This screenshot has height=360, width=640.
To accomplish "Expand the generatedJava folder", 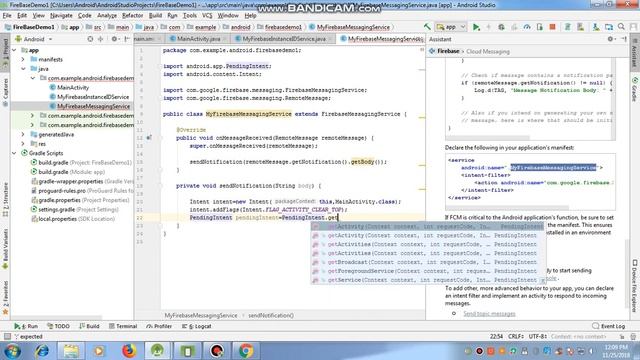I will click(x=23, y=134).
